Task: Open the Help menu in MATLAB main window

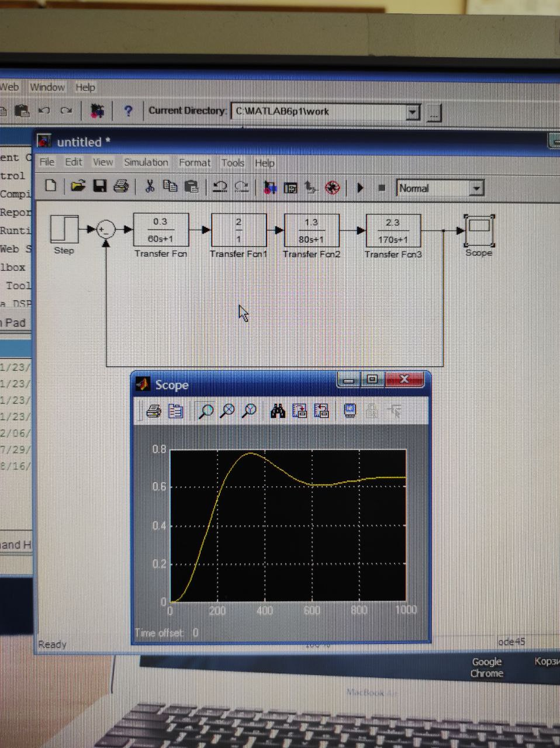Action: (x=85, y=87)
